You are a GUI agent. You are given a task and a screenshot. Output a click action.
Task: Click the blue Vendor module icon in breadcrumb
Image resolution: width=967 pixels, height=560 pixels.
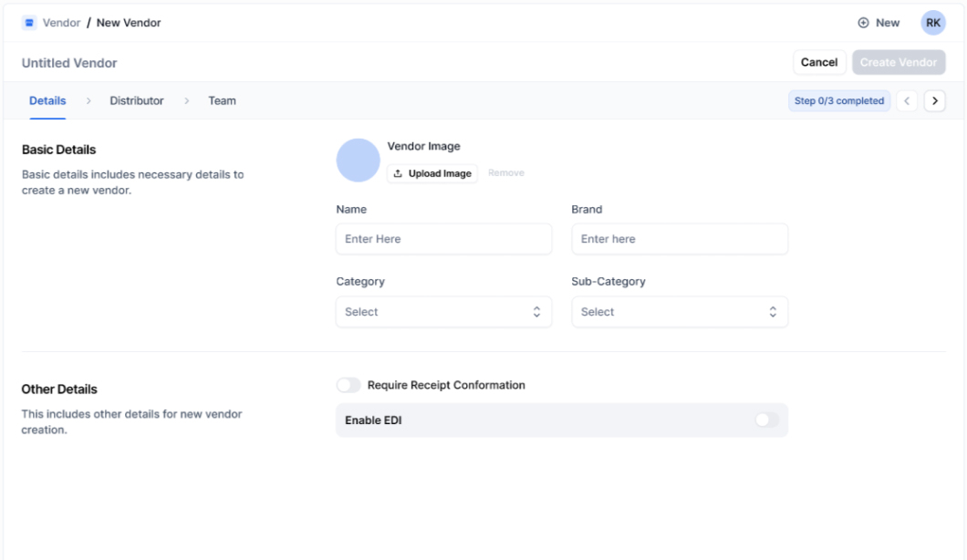coord(29,23)
